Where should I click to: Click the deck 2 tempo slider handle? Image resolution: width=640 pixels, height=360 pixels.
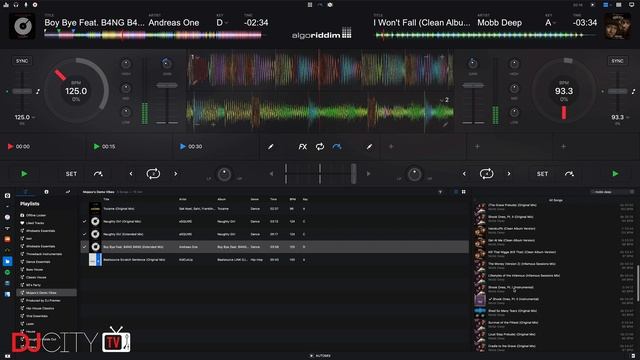[618, 91]
